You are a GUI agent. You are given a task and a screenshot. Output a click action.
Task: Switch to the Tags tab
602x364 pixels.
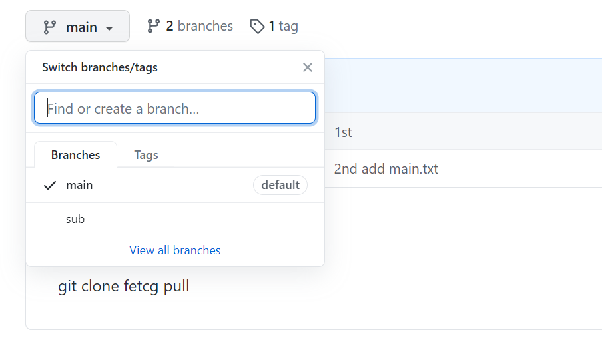146,155
